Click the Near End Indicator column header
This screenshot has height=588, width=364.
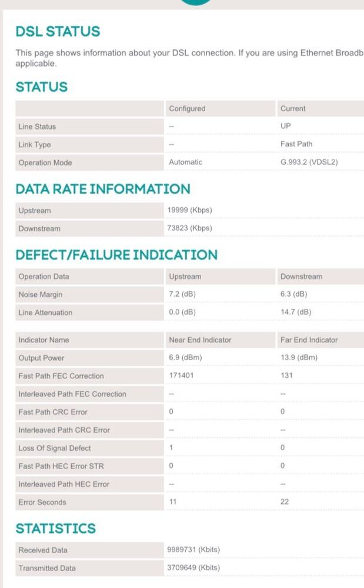point(200,340)
